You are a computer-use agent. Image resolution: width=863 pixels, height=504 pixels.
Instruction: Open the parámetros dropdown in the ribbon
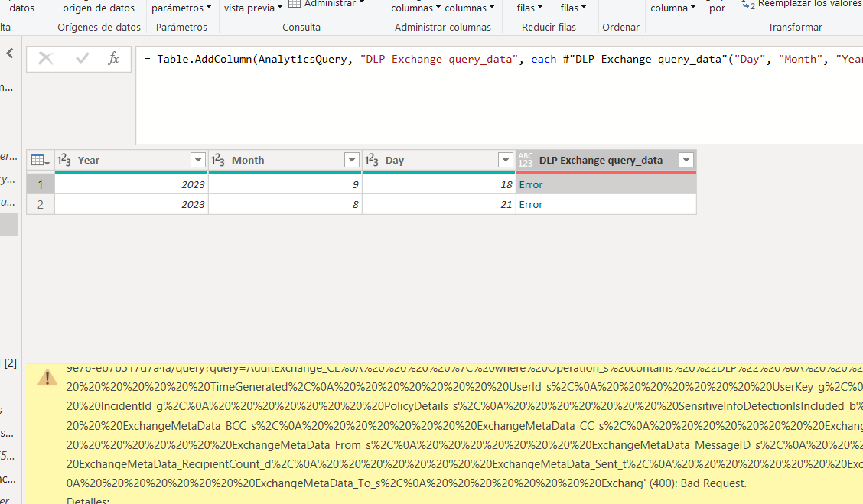pos(181,6)
